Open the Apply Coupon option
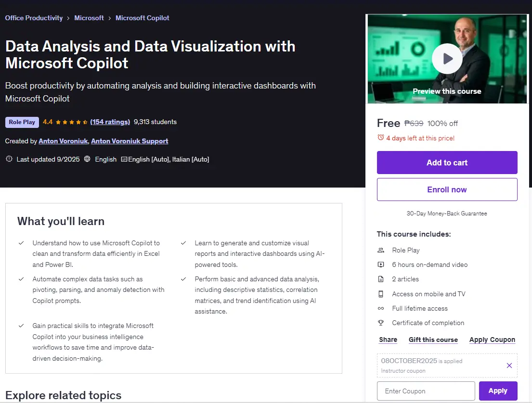The image size is (532, 403). click(493, 340)
